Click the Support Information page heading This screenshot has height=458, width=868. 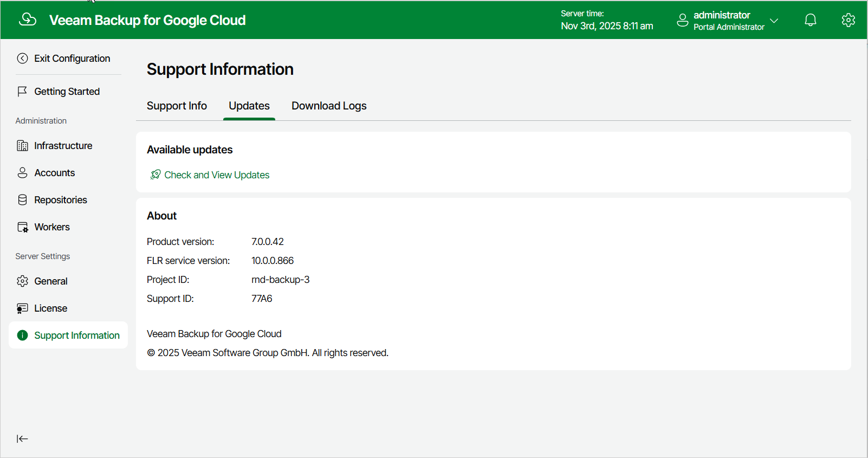220,69
